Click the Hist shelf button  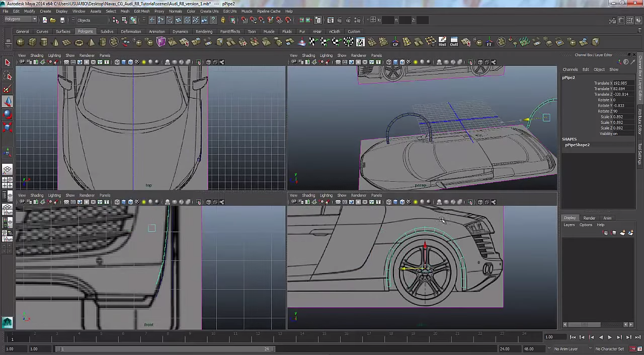tap(442, 42)
